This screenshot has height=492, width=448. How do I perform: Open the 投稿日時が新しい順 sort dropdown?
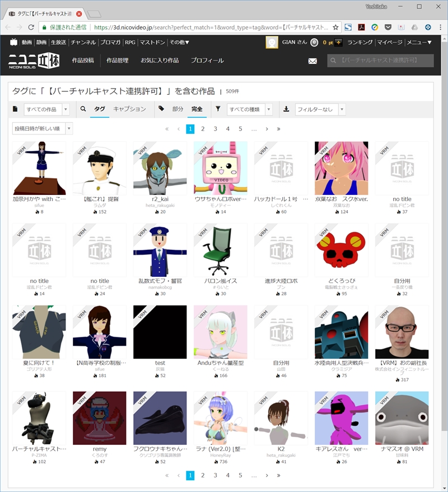pos(43,129)
